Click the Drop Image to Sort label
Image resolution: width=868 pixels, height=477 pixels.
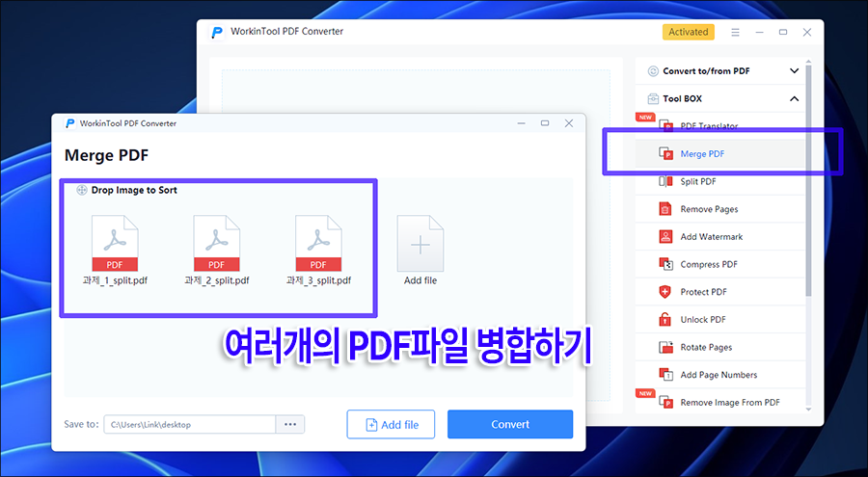[x=134, y=190]
